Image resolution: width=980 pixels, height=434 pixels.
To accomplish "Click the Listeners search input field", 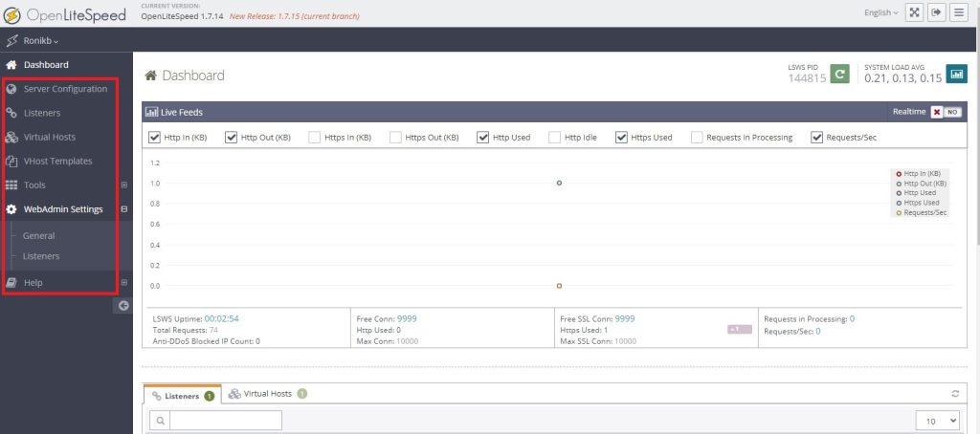I will coord(226,421).
